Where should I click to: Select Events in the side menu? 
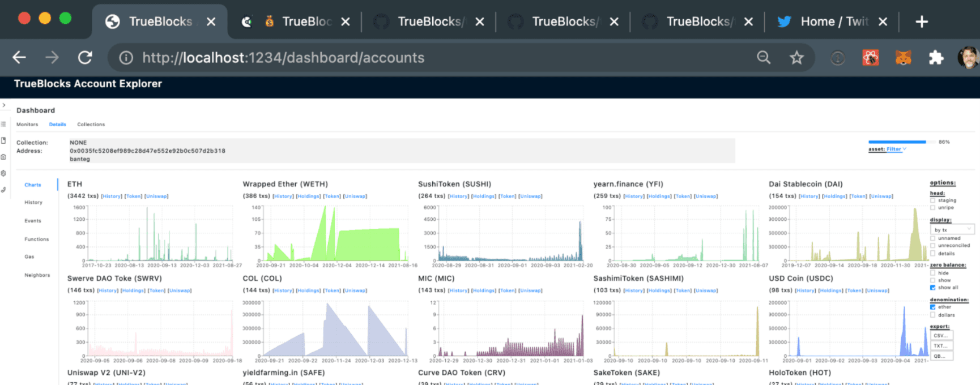click(33, 221)
